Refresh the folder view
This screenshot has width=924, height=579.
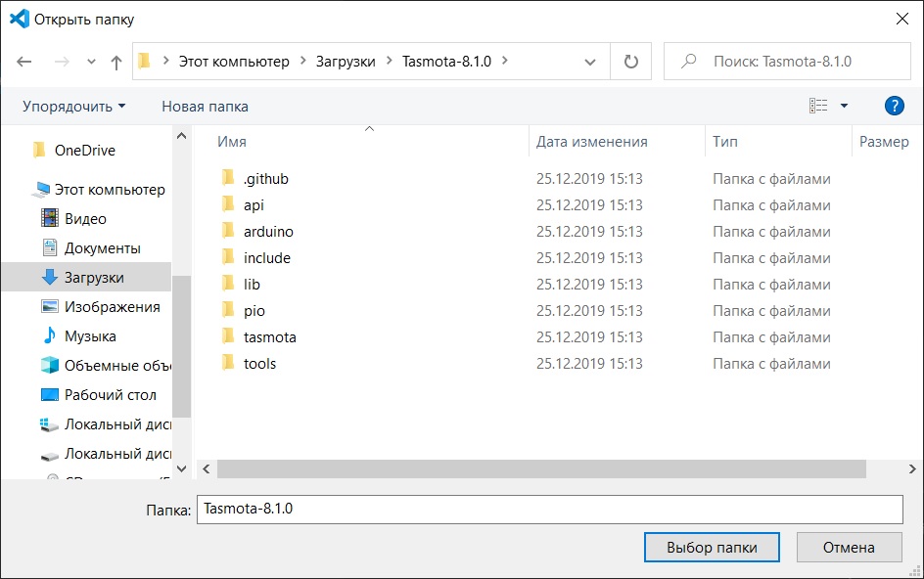631,62
